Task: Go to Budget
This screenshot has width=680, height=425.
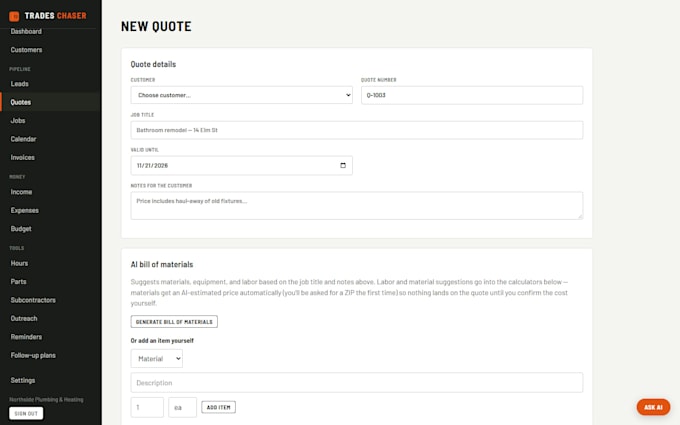Action: point(21,229)
